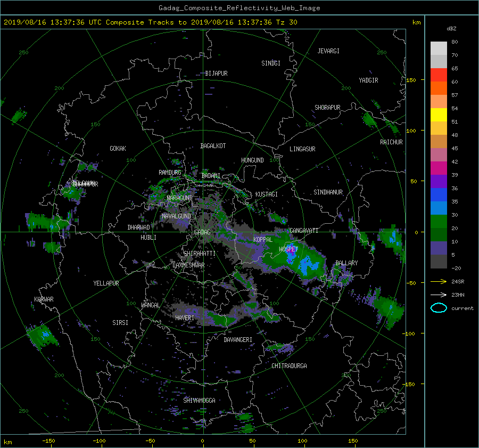The height and width of the screenshot is (448, 479).
Task: Click the km unit label at bottom-left axis
Action: pyautogui.click(x=7, y=442)
